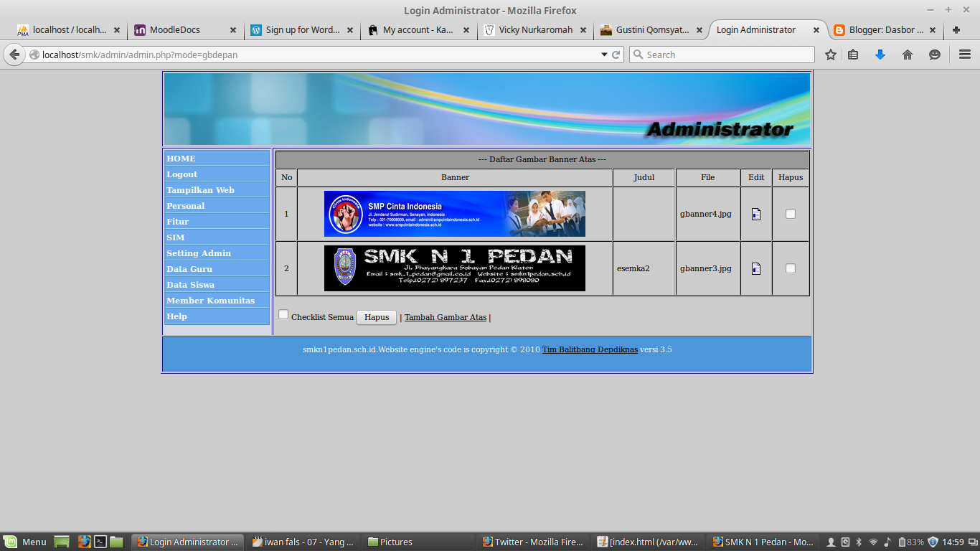The image size is (980, 551).
Task: Switch to index.html editor taskbar window
Action: pos(649,542)
